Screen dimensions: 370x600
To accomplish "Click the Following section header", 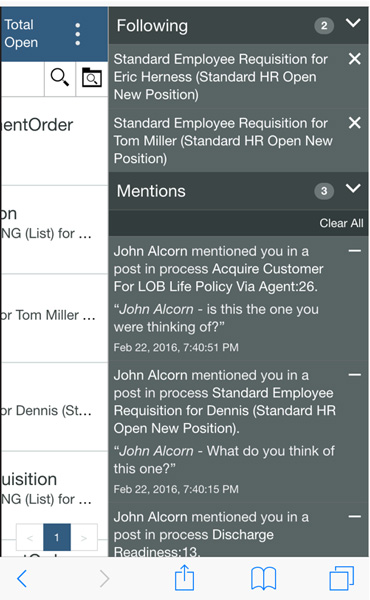I will 238,25.
